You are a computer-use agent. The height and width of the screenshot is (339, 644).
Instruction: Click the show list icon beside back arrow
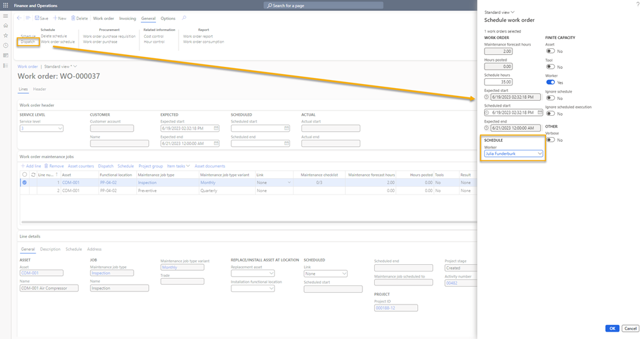28,18
